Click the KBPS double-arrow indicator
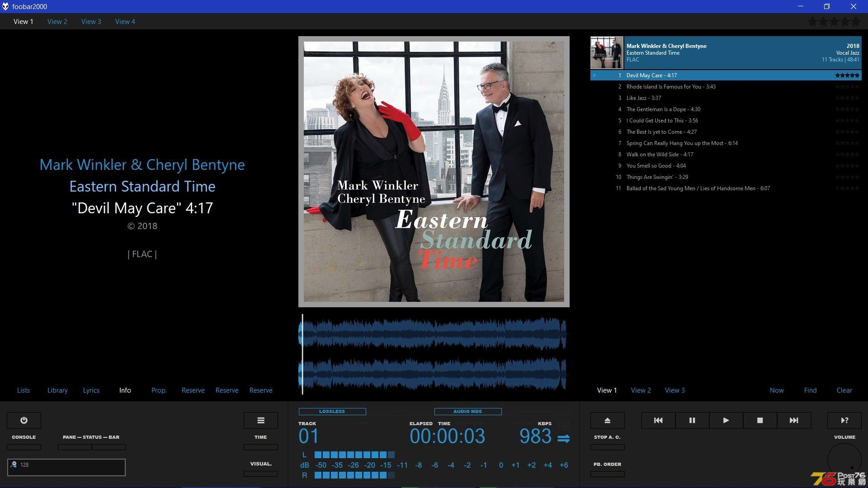The width and height of the screenshot is (868, 488). pyautogui.click(x=563, y=438)
